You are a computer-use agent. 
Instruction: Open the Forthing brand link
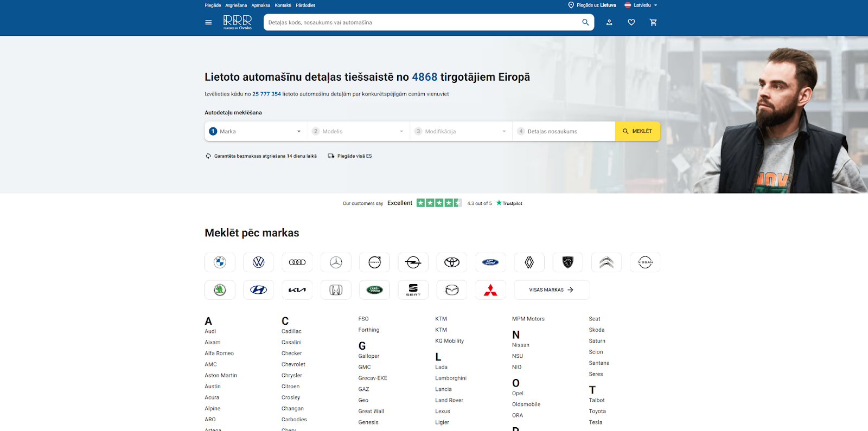point(369,330)
